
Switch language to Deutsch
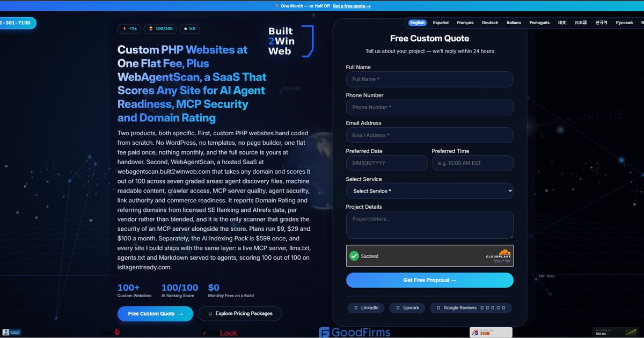490,23
